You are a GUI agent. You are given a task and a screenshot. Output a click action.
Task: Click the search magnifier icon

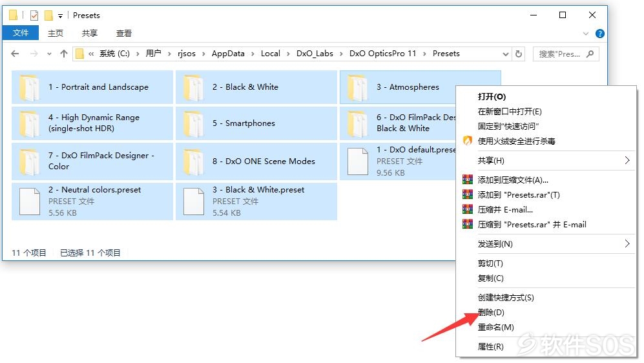pos(590,54)
